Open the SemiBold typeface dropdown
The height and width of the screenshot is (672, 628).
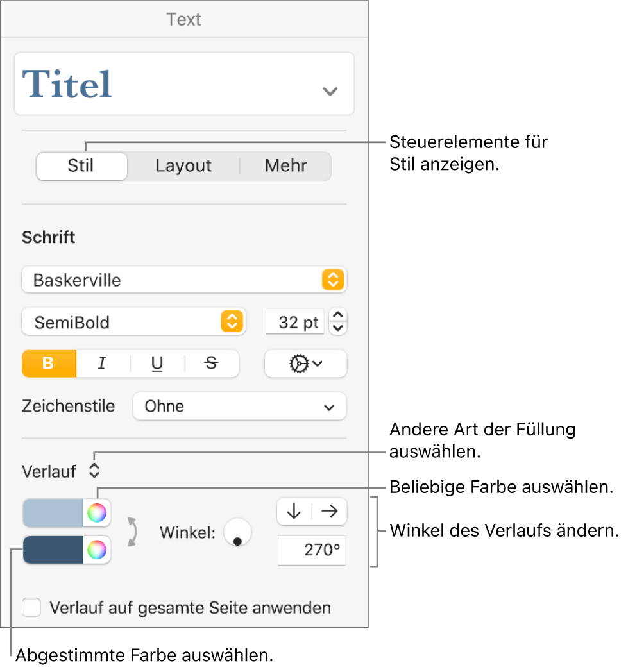(133, 322)
